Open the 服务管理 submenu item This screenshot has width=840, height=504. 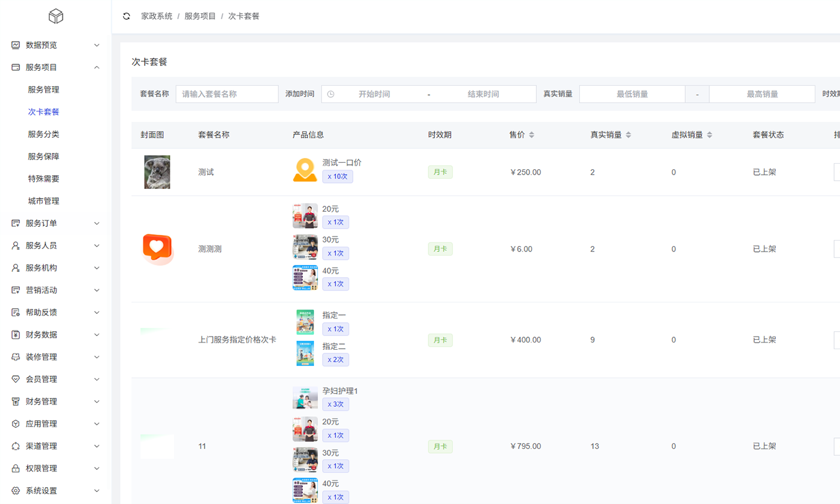(x=43, y=89)
